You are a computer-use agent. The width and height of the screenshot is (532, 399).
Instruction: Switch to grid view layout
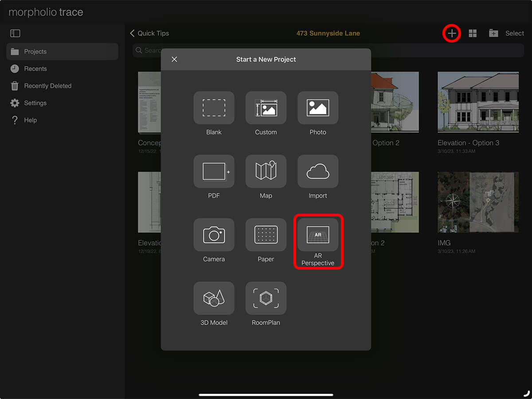[x=473, y=33]
